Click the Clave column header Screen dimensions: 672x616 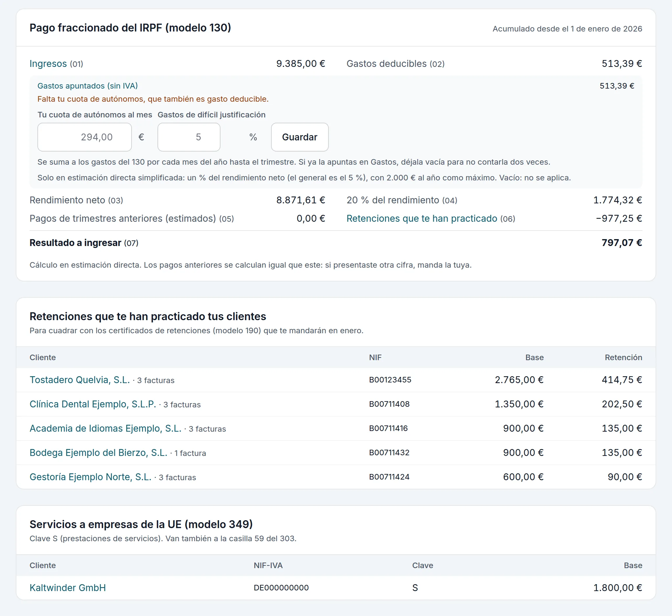click(x=423, y=565)
